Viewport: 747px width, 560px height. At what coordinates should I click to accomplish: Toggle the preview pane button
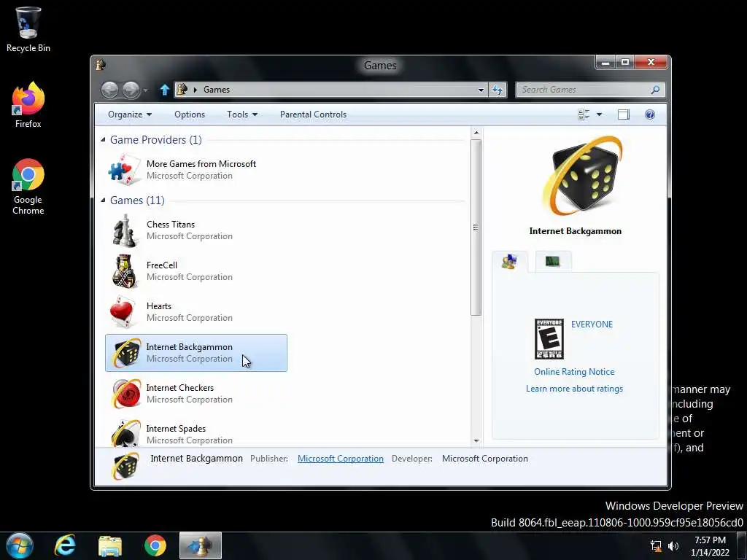[x=623, y=114]
